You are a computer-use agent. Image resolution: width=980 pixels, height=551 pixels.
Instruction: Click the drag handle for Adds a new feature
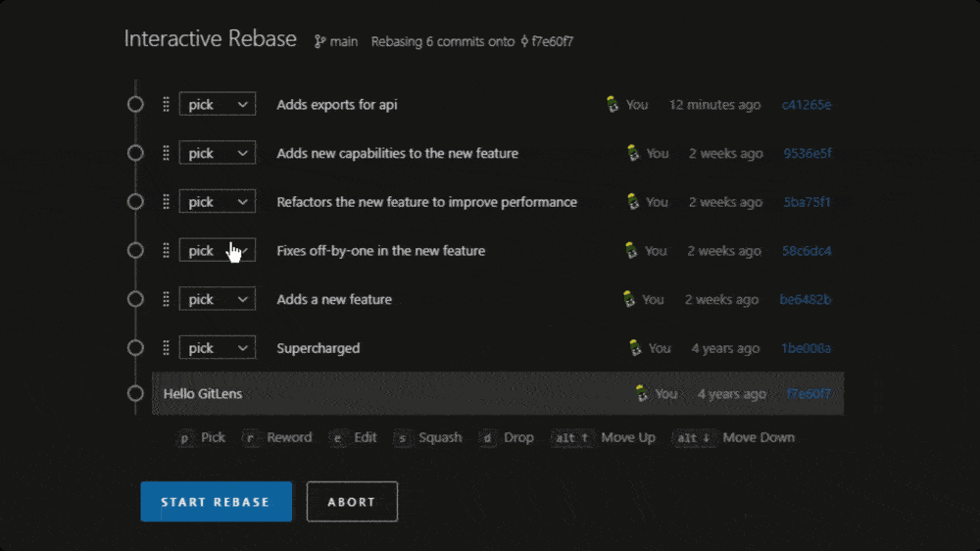pos(167,299)
